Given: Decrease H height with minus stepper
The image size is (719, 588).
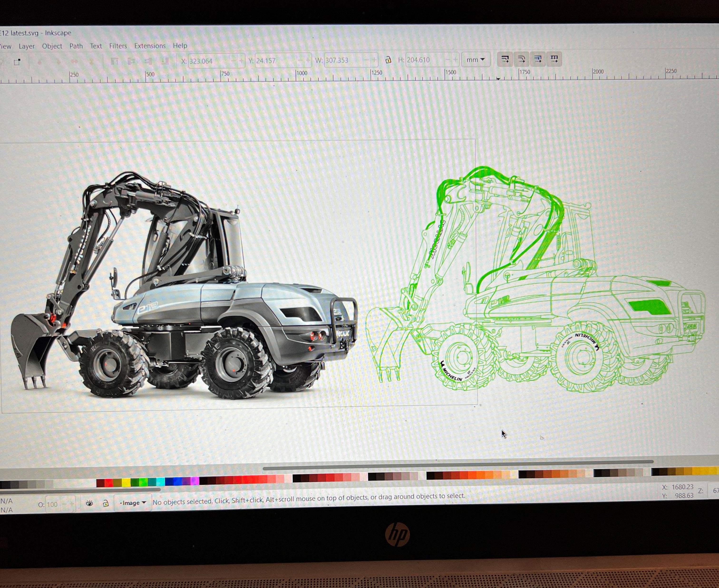Looking at the screenshot, I should click(x=447, y=60).
